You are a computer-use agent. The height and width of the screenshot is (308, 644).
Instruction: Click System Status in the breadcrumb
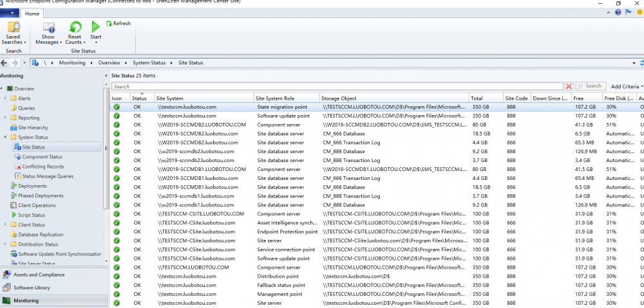pyautogui.click(x=149, y=63)
